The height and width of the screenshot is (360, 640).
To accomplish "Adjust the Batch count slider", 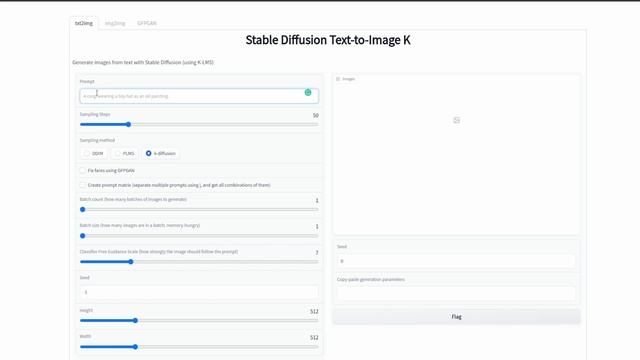I will 199,209.
